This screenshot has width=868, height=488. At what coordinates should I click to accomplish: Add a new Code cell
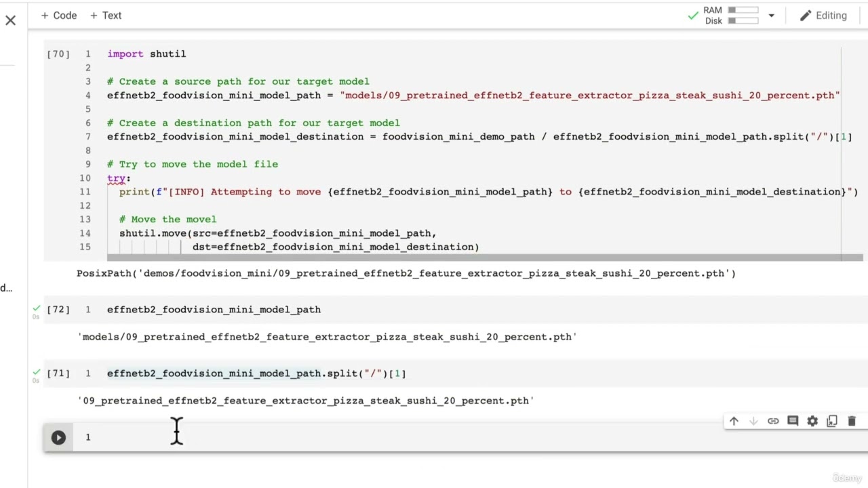[58, 15]
